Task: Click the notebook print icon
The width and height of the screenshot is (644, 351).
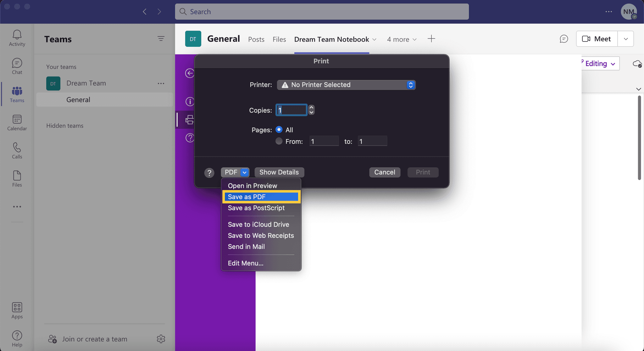Action: click(189, 120)
